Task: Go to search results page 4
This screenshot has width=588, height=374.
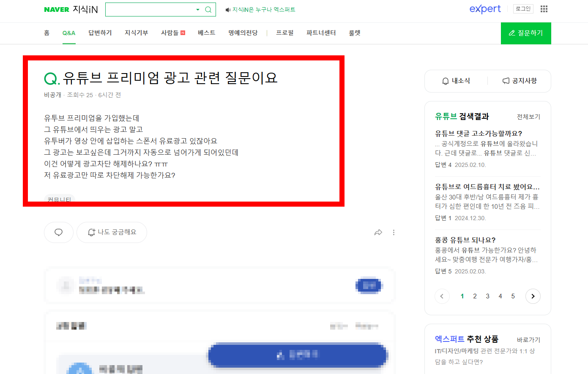Action: point(500,296)
